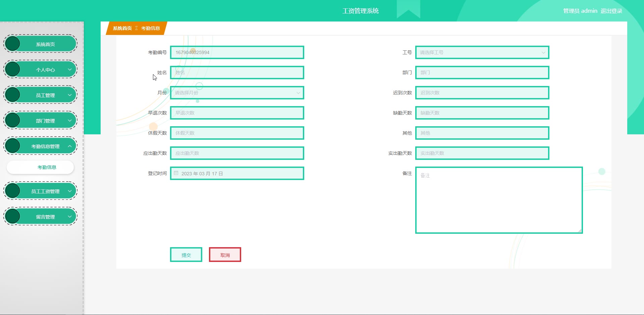Expand the 个人中心 menu chevron
The width and height of the screenshot is (644, 315).
pos(70,70)
